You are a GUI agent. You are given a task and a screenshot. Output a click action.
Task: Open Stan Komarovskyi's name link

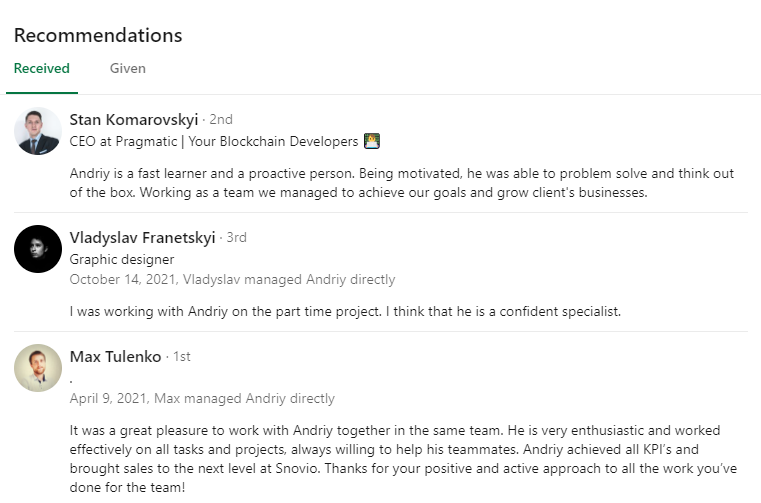click(x=134, y=119)
